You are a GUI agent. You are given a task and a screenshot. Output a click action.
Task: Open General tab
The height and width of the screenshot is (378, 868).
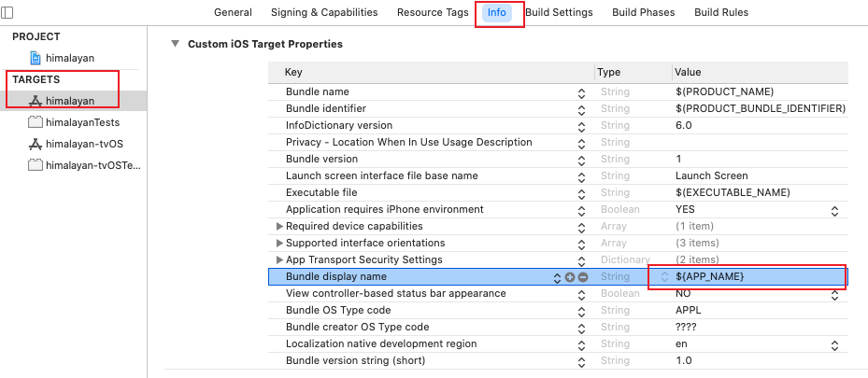[x=233, y=12]
